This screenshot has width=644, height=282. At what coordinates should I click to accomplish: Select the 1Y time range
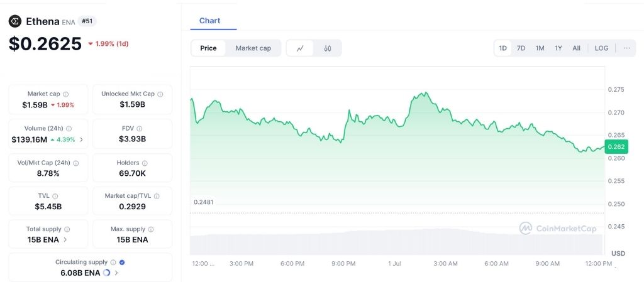point(558,48)
